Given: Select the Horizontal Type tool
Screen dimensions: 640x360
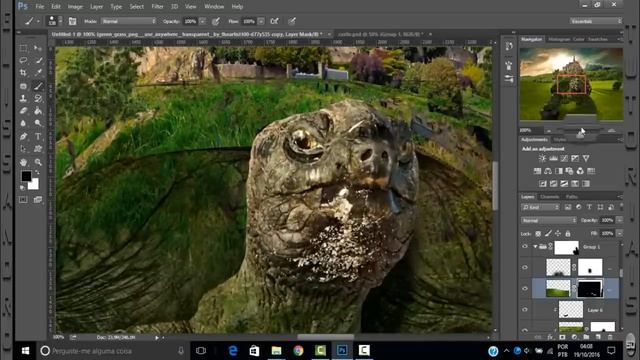Looking at the screenshot, I should [38, 136].
